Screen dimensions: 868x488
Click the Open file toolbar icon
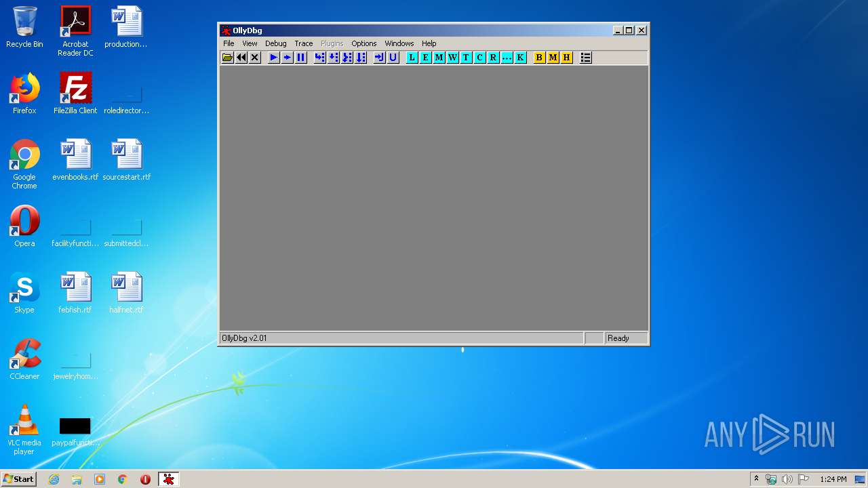tap(228, 58)
